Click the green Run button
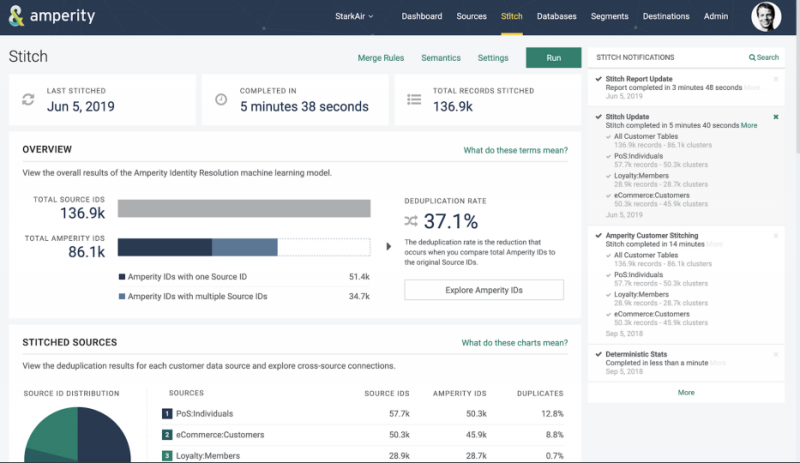 tap(553, 58)
